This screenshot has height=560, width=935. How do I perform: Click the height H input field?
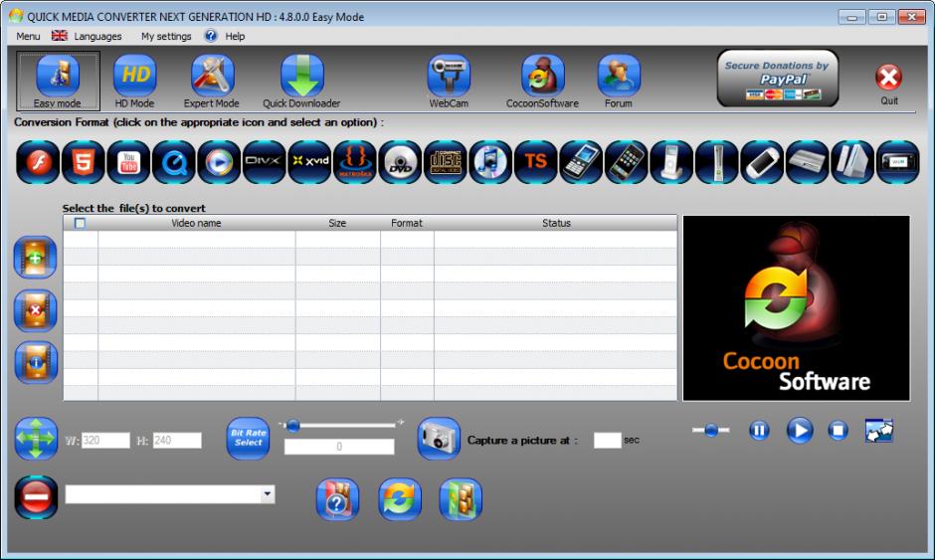tap(177, 440)
